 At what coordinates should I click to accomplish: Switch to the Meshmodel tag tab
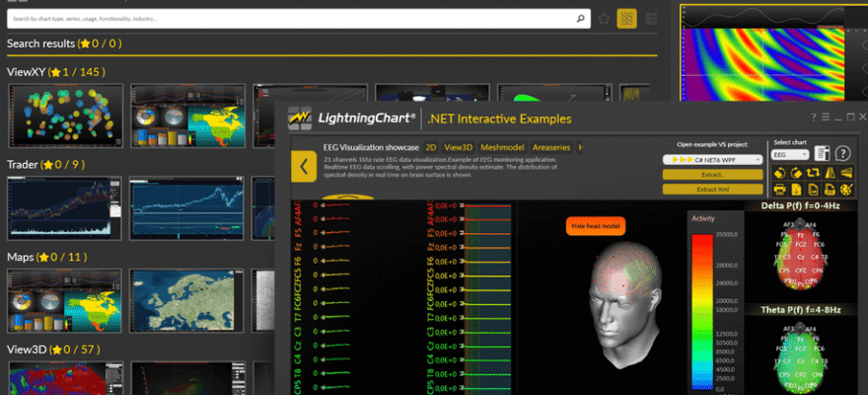point(501,147)
